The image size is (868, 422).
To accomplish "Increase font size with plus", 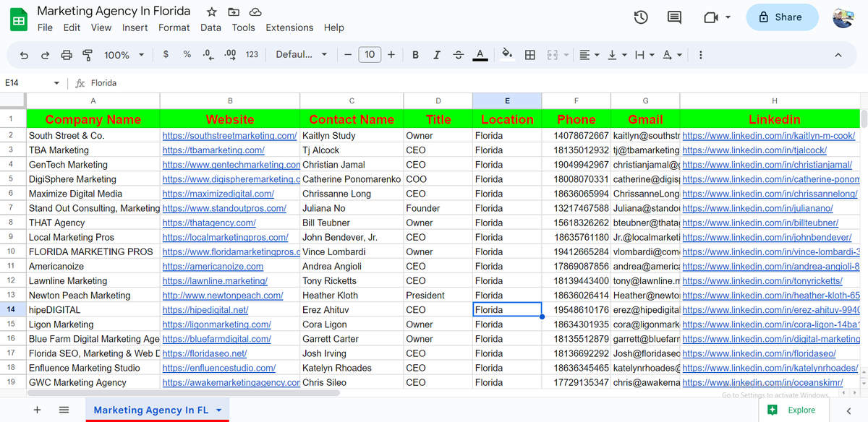I will (391, 55).
